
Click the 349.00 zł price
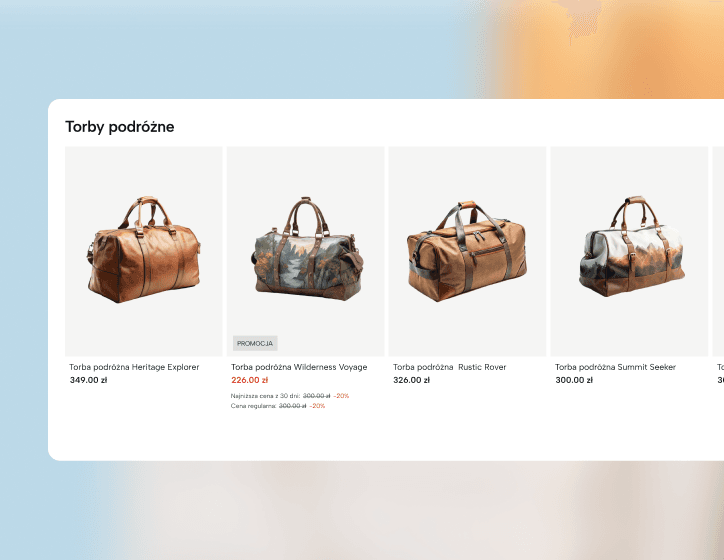[x=88, y=380]
